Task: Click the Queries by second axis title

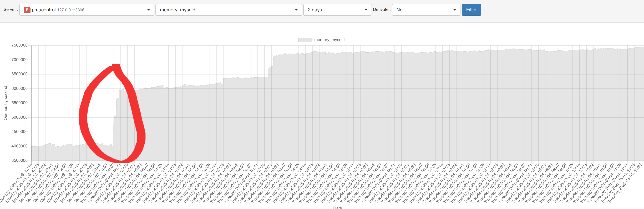Action: pos(6,103)
